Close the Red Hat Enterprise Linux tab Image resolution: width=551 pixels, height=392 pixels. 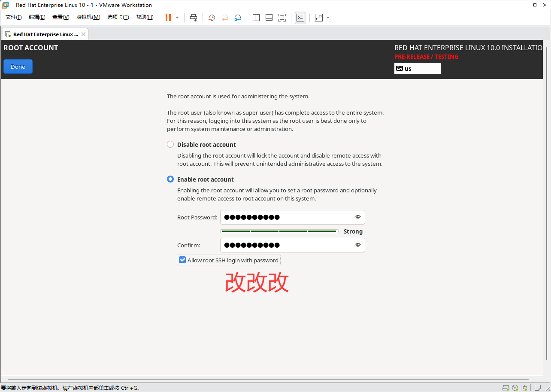pyautogui.click(x=83, y=34)
